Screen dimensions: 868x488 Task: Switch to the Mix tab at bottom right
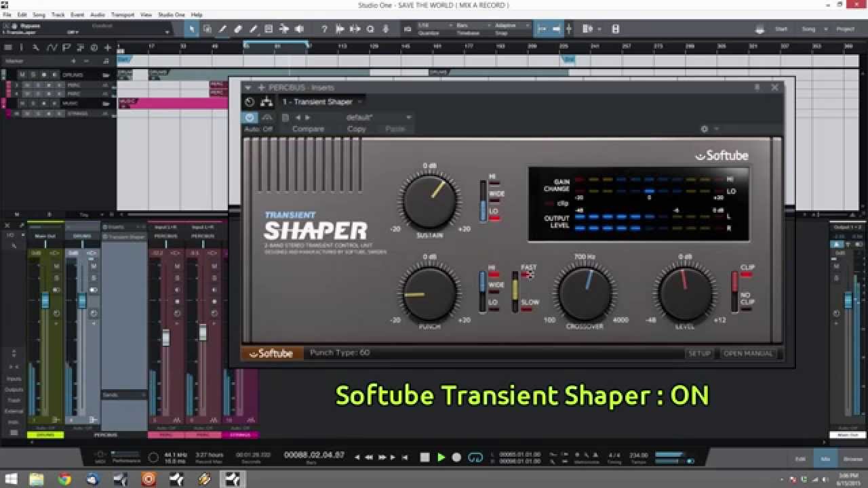825,459
